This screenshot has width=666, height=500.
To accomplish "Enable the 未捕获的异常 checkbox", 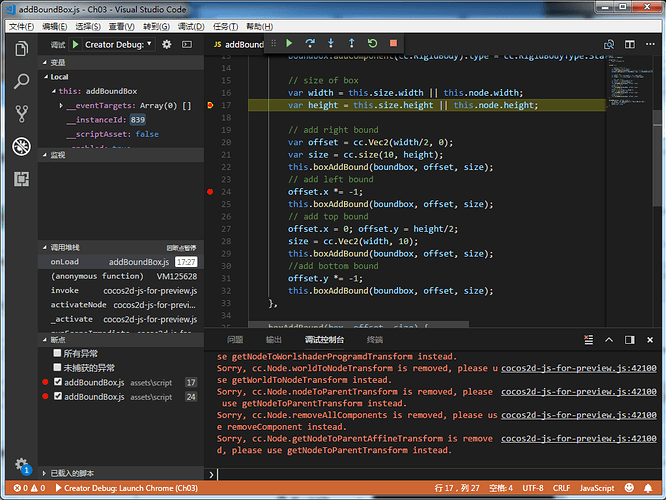I will point(57,367).
